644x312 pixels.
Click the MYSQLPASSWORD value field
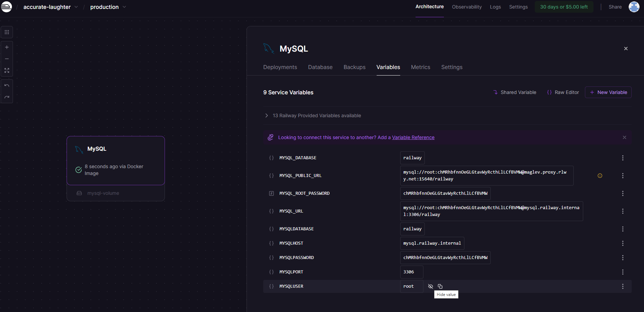tap(445, 258)
